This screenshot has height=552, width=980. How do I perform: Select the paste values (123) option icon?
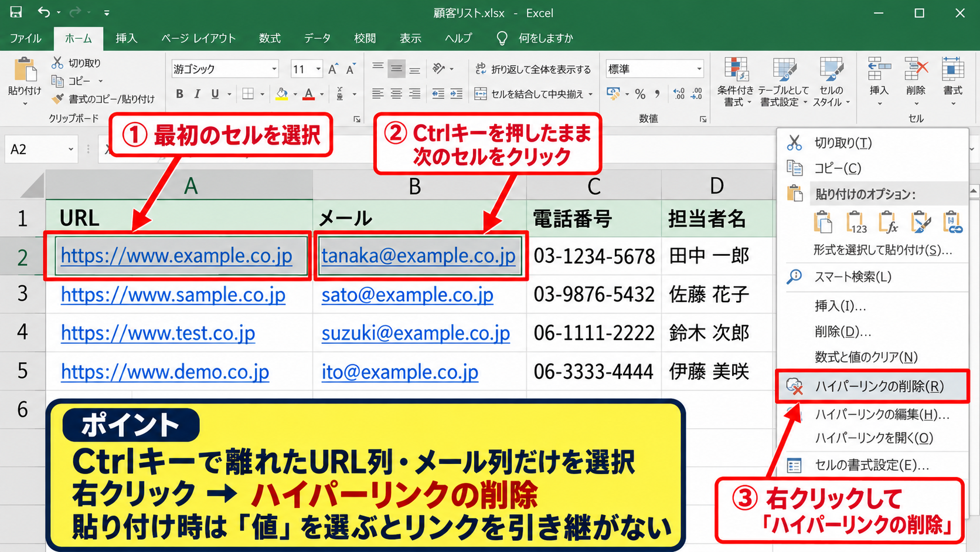(856, 222)
